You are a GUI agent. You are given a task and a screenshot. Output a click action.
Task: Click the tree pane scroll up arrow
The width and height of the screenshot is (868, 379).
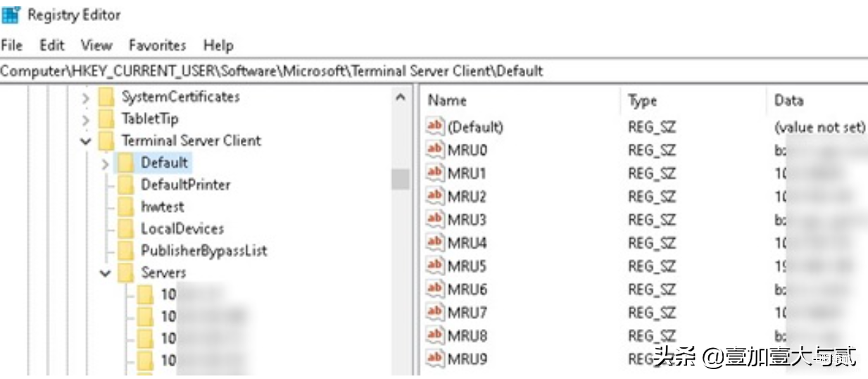click(x=401, y=97)
